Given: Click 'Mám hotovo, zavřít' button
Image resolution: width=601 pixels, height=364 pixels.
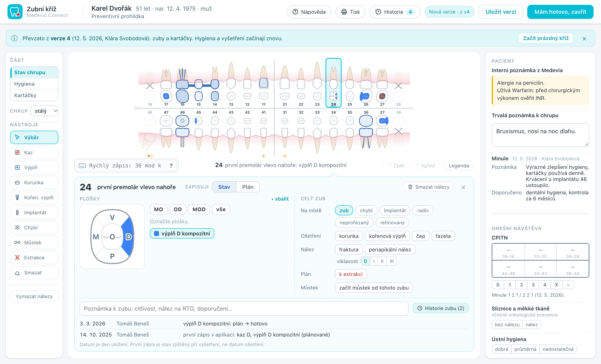Looking at the screenshot, I should (x=560, y=12).
